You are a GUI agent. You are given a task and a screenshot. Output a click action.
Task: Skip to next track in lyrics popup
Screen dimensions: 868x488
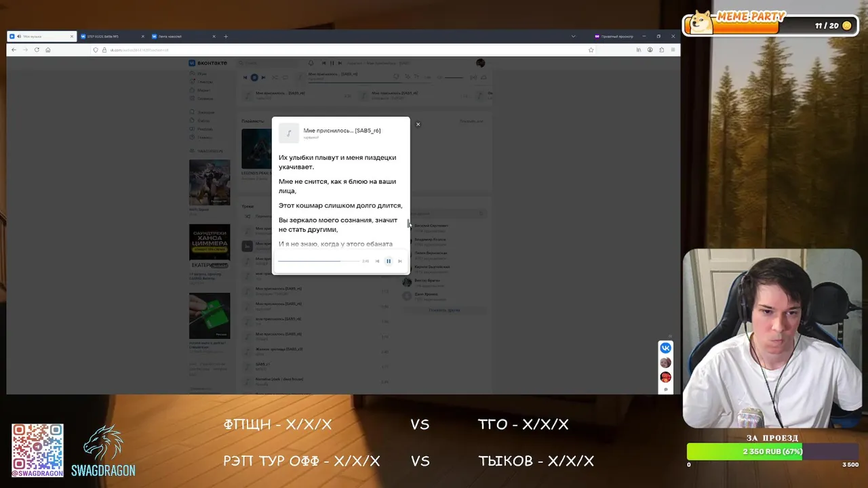(x=399, y=261)
